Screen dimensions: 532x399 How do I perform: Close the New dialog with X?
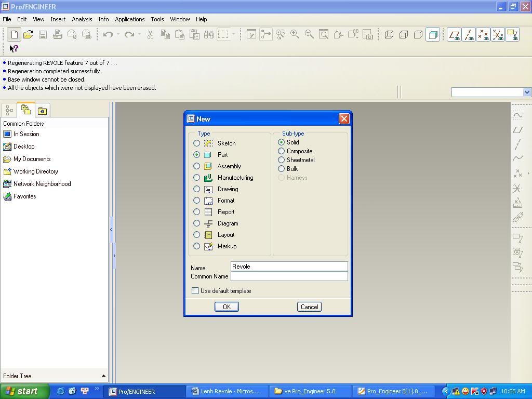pos(344,119)
